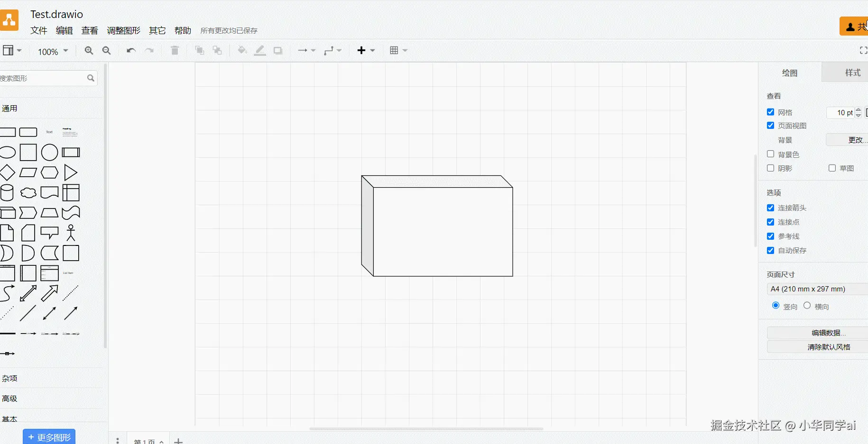868x444 pixels.
Task: Click the 清除默认风格 button
Action: pos(817,347)
